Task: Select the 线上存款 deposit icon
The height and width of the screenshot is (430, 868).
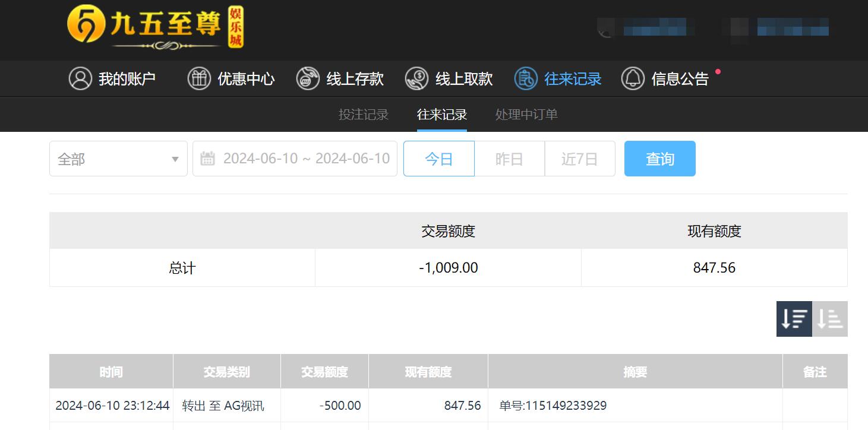Action: coord(307,78)
